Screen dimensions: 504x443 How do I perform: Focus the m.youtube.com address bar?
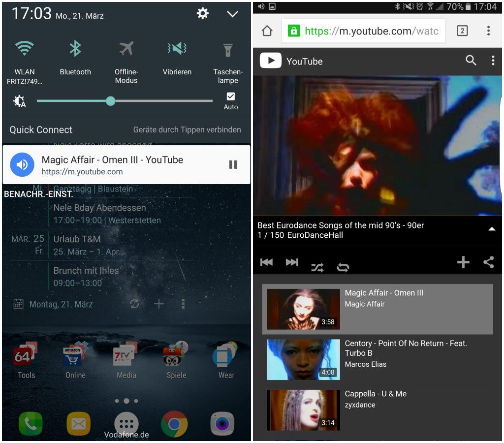(x=364, y=31)
